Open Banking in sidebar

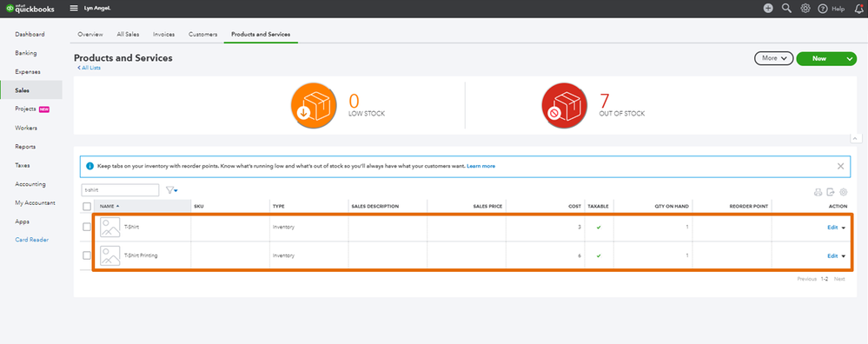pyautogui.click(x=26, y=53)
